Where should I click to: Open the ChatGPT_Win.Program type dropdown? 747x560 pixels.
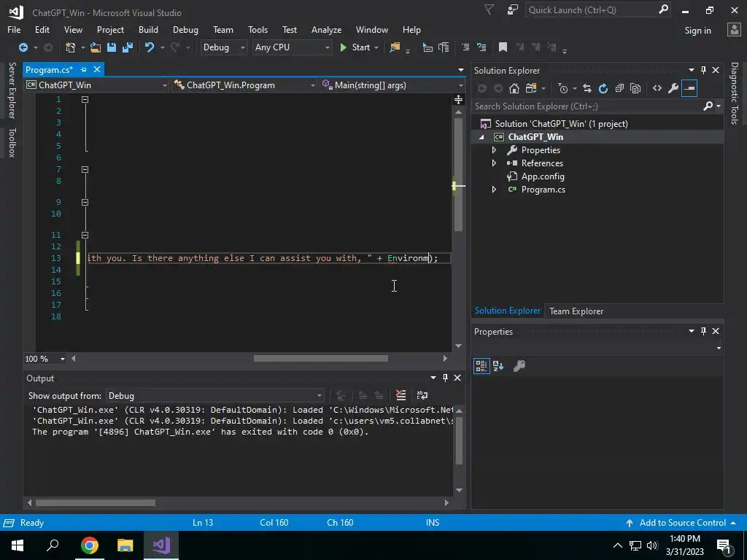[244, 85]
